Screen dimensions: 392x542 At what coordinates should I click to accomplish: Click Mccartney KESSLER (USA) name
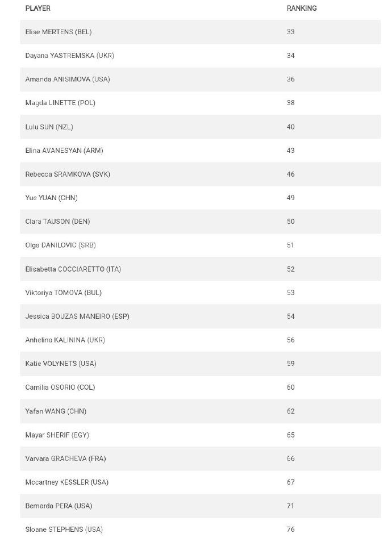pos(67,482)
